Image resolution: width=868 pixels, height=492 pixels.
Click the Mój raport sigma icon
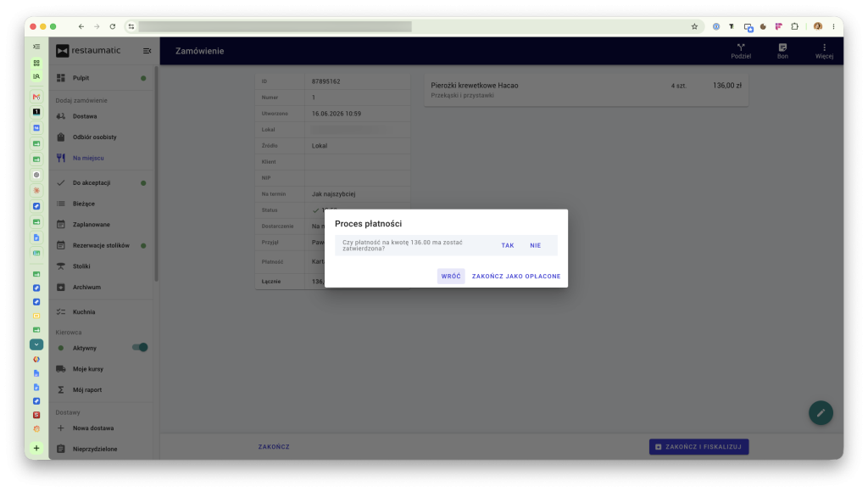[61, 390]
